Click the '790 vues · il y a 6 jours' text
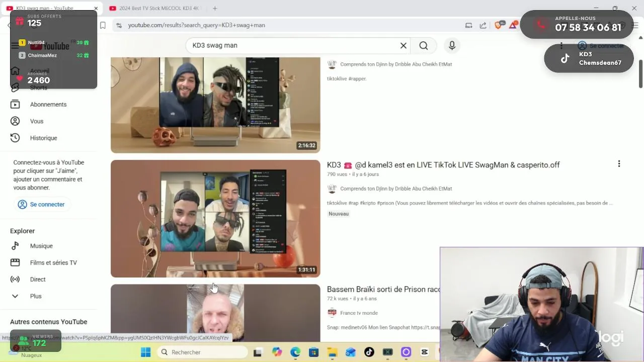The height and width of the screenshot is (362, 644). [x=353, y=174]
